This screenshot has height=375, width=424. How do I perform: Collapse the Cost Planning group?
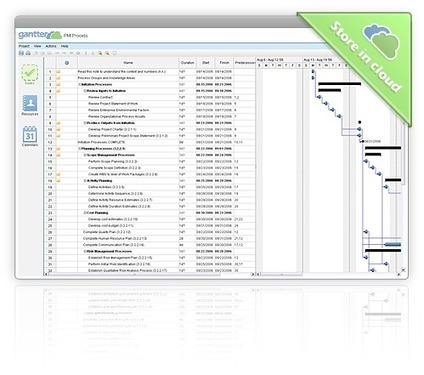pyautogui.click(x=85, y=213)
